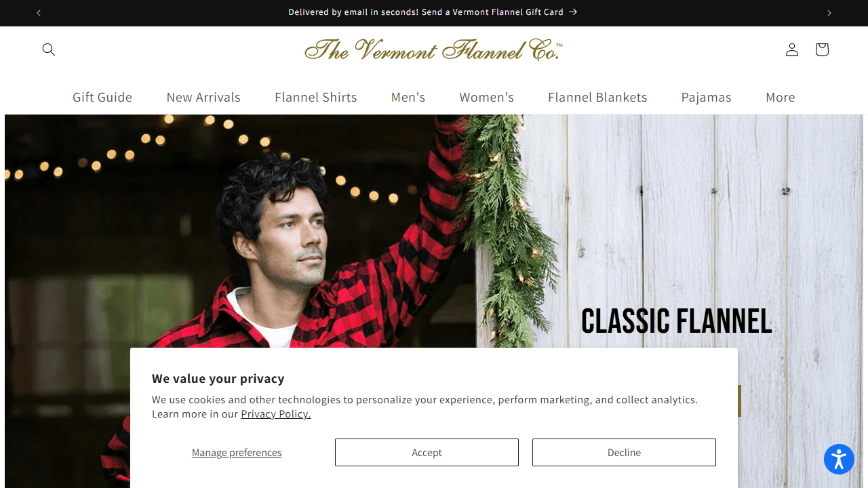This screenshot has height=488, width=868.
Task: Open the shopping cart icon
Action: (822, 49)
